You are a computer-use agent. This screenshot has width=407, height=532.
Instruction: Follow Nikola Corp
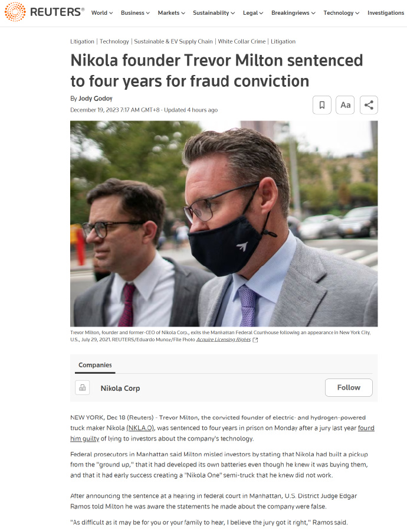[349, 387]
